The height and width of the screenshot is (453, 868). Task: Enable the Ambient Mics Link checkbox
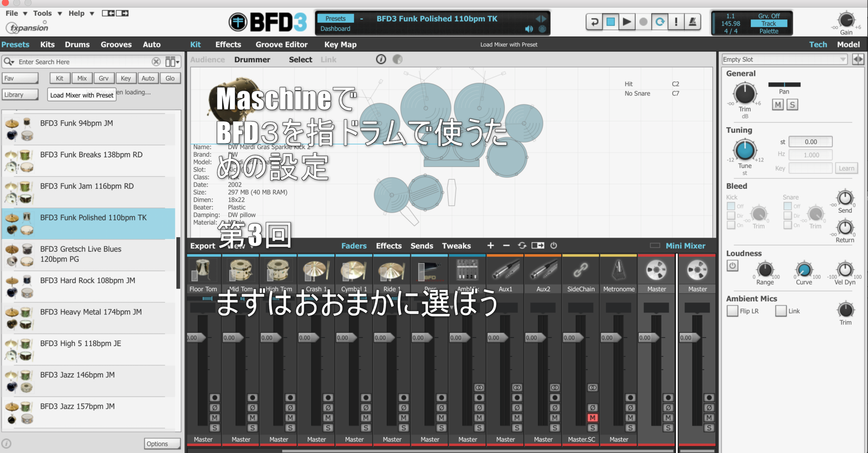pos(781,311)
